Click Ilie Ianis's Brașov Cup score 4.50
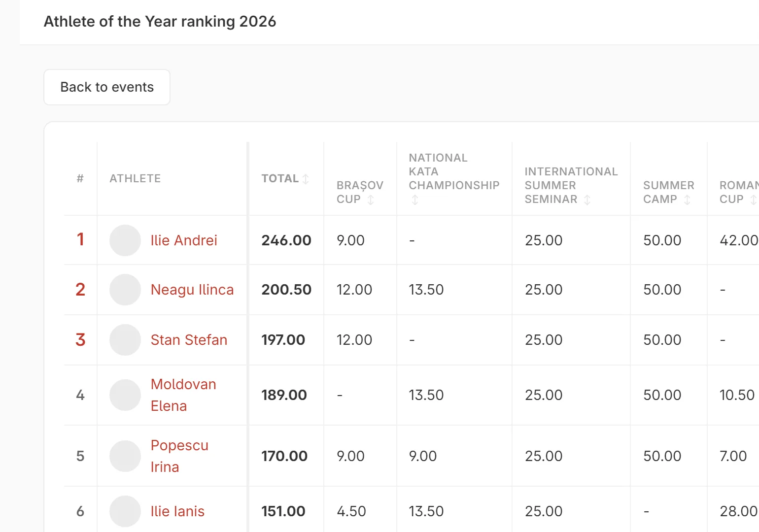Screen dimensions: 759x532 tap(351, 511)
